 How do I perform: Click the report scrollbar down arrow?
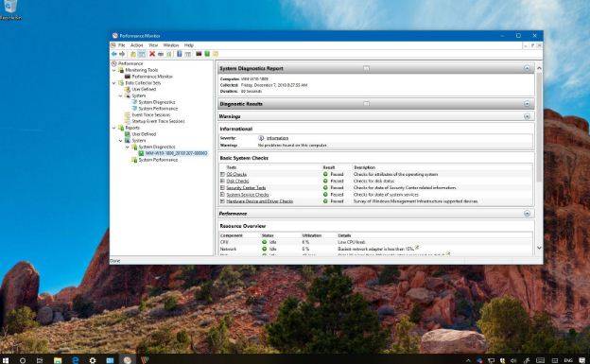(539, 248)
